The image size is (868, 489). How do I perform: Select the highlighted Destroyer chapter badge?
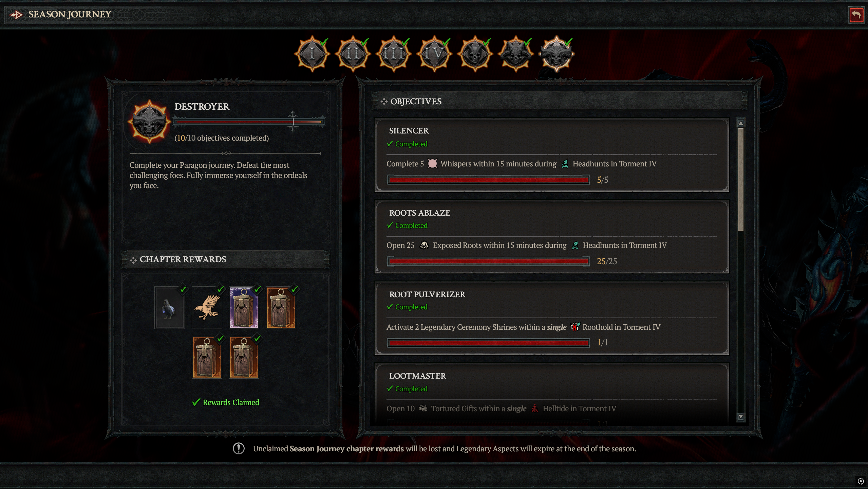click(556, 54)
